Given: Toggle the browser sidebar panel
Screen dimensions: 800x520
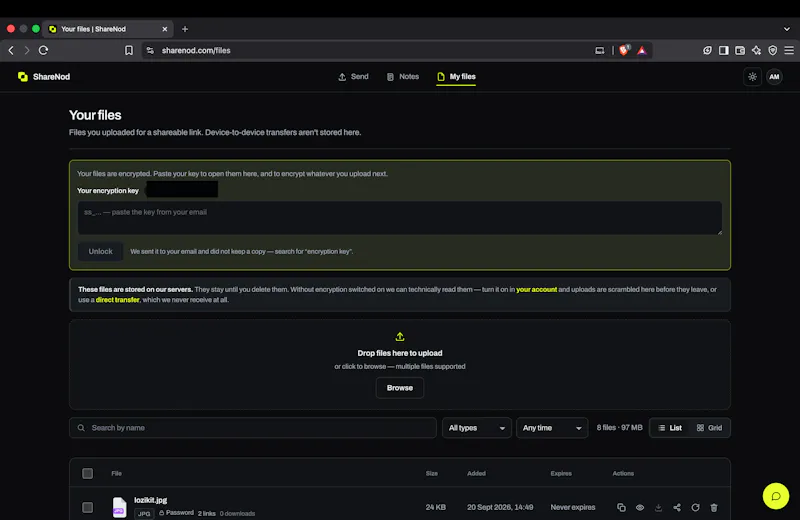Looking at the screenshot, I should click(x=723, y=50).
